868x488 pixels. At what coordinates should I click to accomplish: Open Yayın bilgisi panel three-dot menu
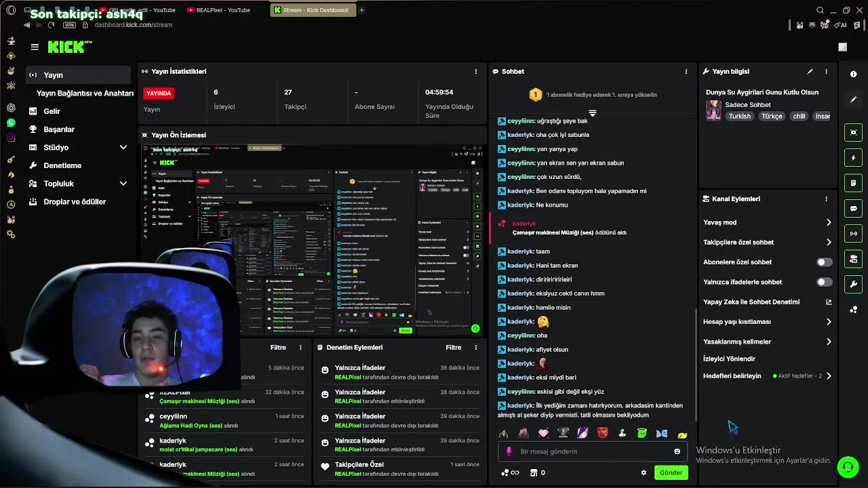tap(826, 71)
